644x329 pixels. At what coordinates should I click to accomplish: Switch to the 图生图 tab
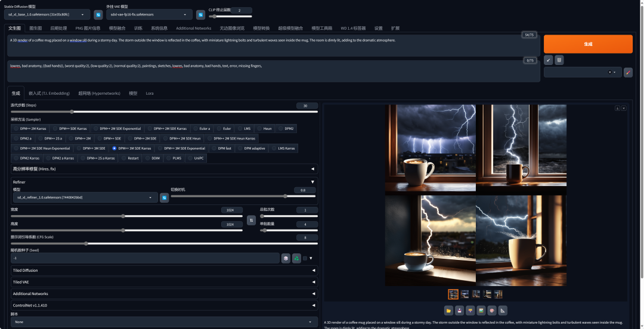tap(36, 28)
